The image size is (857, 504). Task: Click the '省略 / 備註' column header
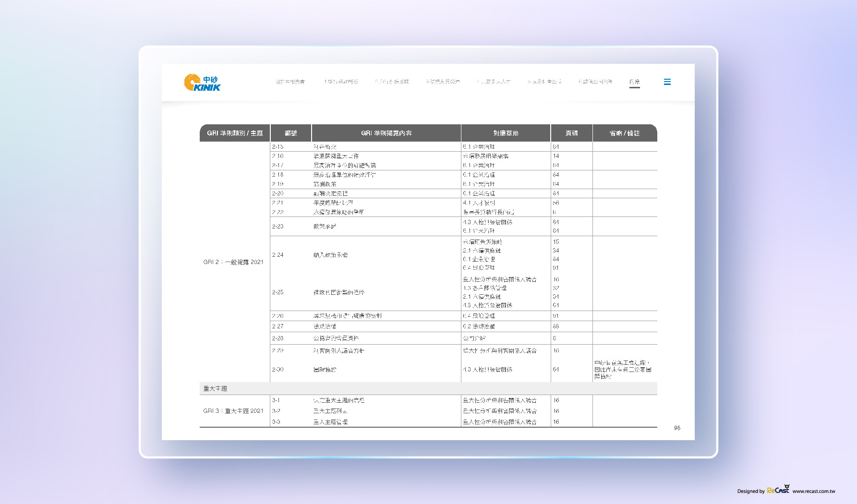pyautogui.click(x=625, y=133)
